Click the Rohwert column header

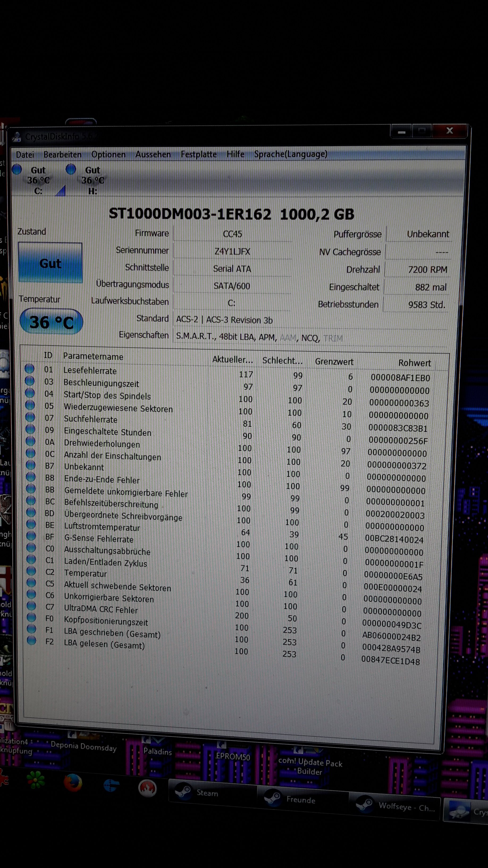pos(414,362)
